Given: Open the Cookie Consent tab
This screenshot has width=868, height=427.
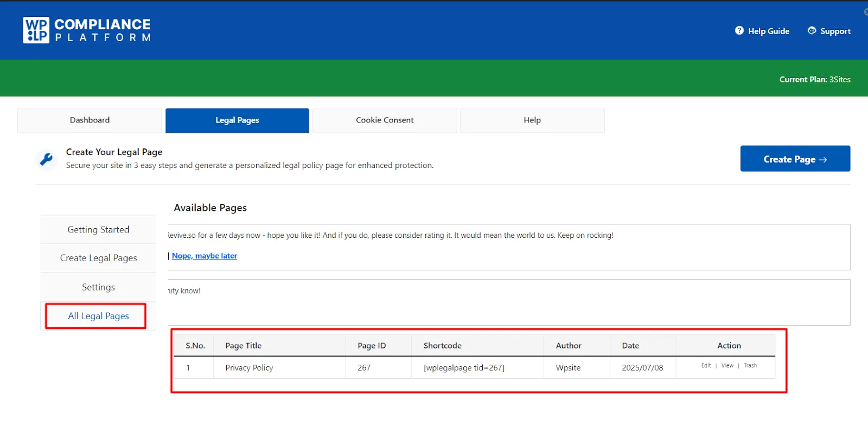Looking at the screenshot, I should click(385, 120).
